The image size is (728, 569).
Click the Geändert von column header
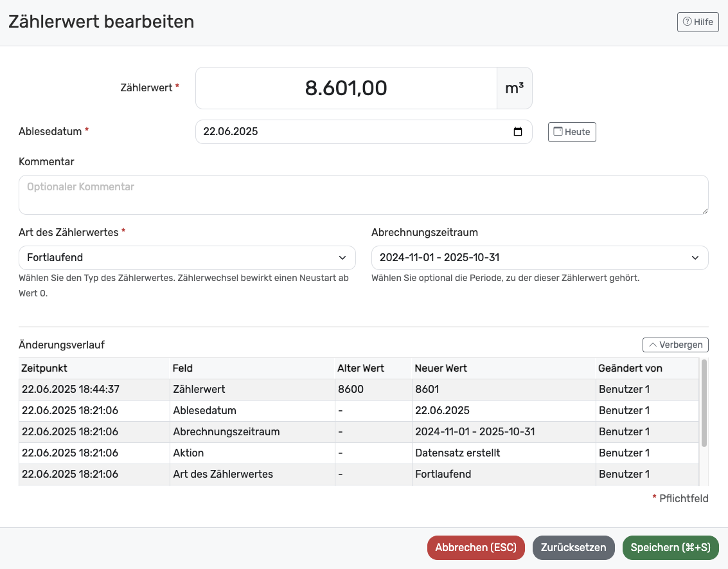(x=630, y=368)
